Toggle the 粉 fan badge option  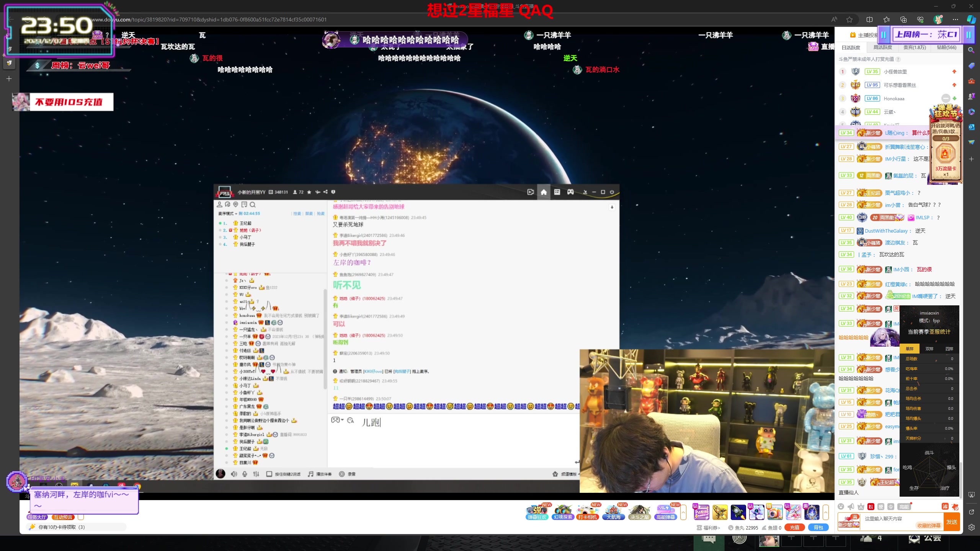(871, 507)
